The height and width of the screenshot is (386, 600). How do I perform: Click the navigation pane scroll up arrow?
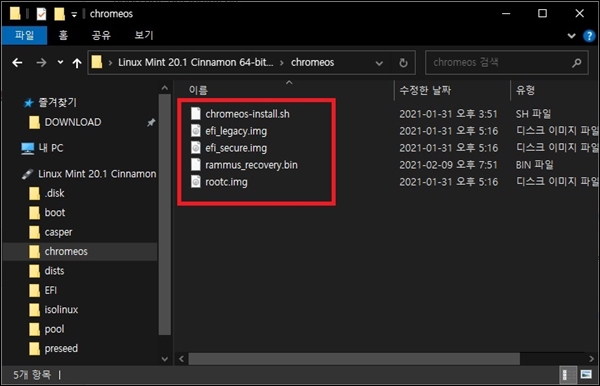[x=165, y=88]
